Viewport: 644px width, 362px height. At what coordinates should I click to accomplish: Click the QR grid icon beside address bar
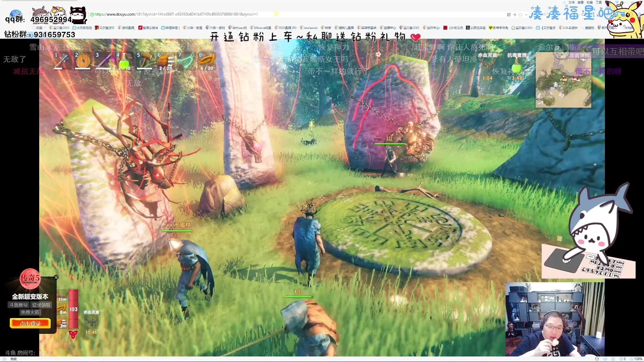(508, 14)
